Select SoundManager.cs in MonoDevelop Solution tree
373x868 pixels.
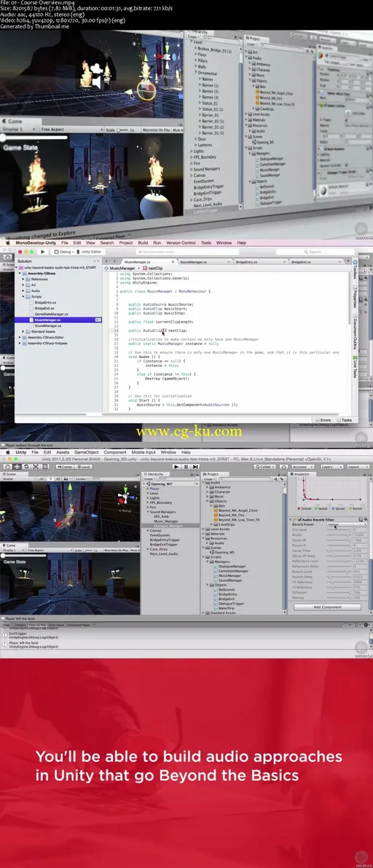pyautogui.click(x=47, y=326)
